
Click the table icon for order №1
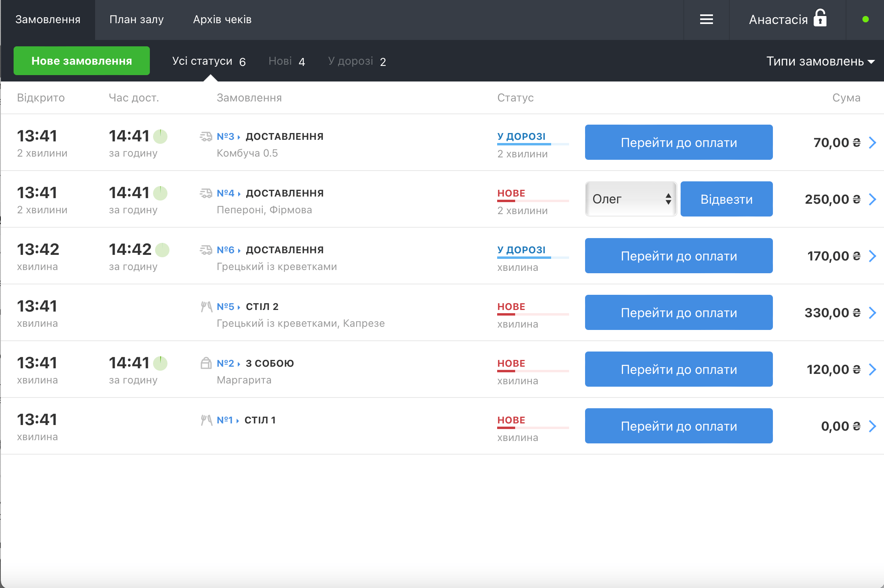(206, 420)
